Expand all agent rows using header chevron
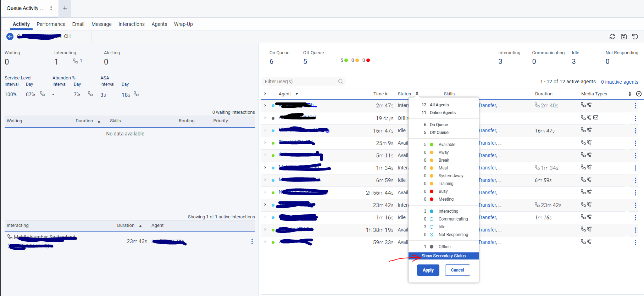This screenshot has width=644, height=296. [265, 94]
